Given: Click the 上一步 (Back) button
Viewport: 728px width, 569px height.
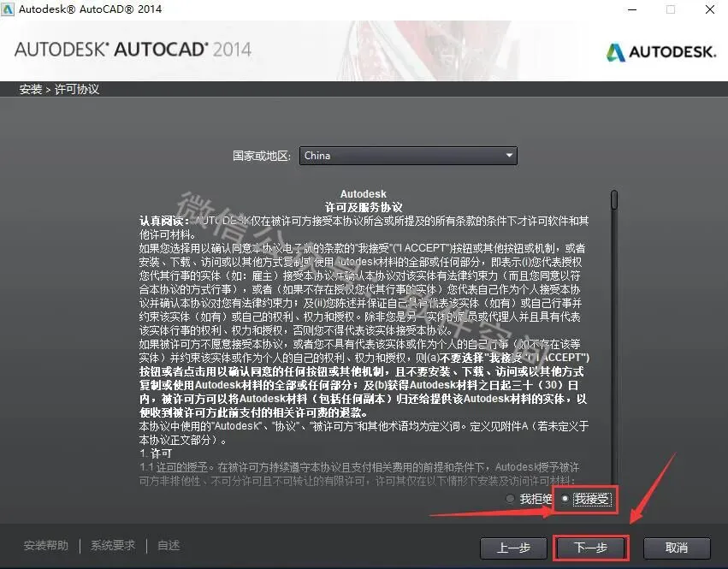Looking at the screenshot, I should (514, 548).
